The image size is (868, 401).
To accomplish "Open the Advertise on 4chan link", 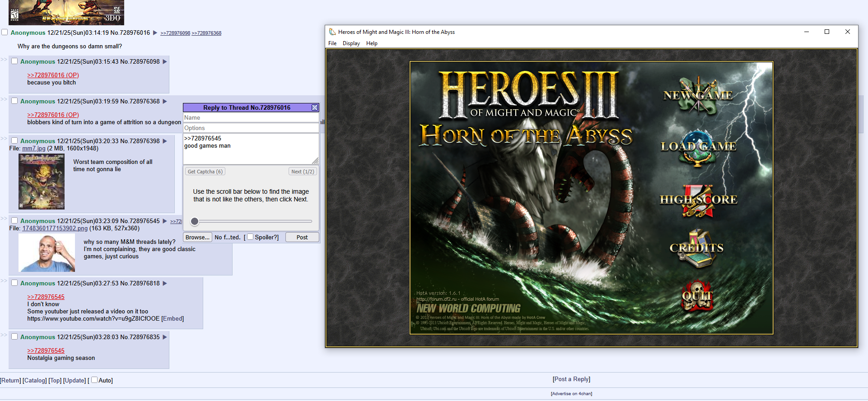I will coord(571,394).
